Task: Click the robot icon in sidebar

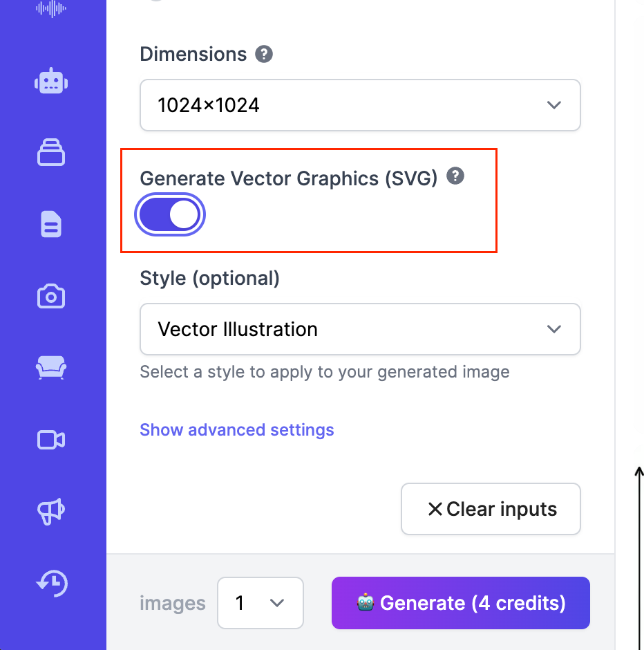Action: [x=50, y=82]
